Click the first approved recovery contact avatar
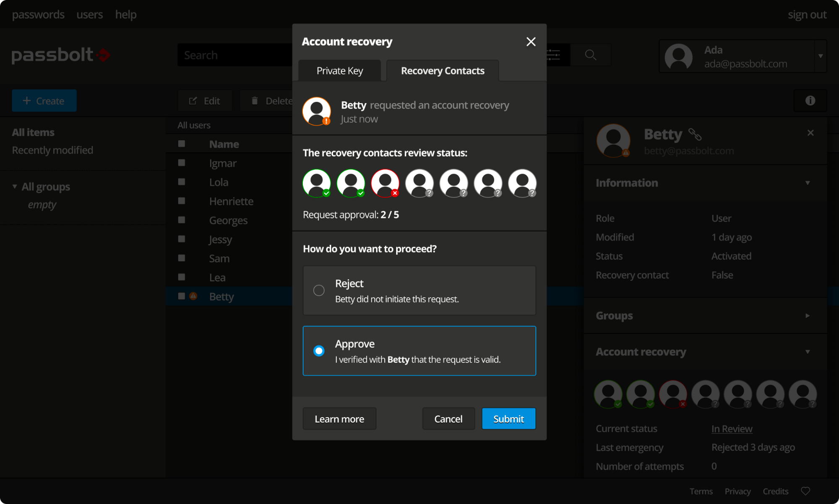Viewport: 839px width, 504px height. pos(317,183)
